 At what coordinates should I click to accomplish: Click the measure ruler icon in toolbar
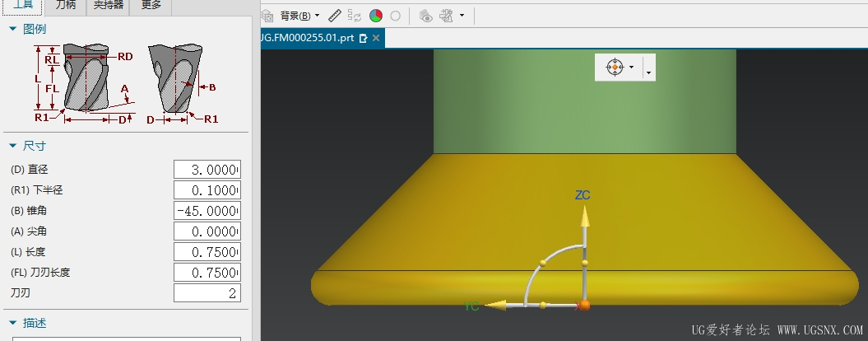coord(334,16)
